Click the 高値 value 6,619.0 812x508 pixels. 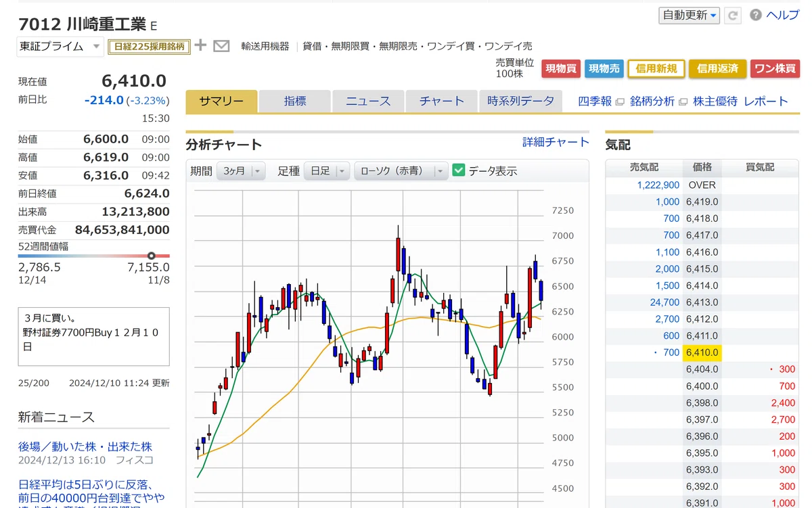[106, 157]
